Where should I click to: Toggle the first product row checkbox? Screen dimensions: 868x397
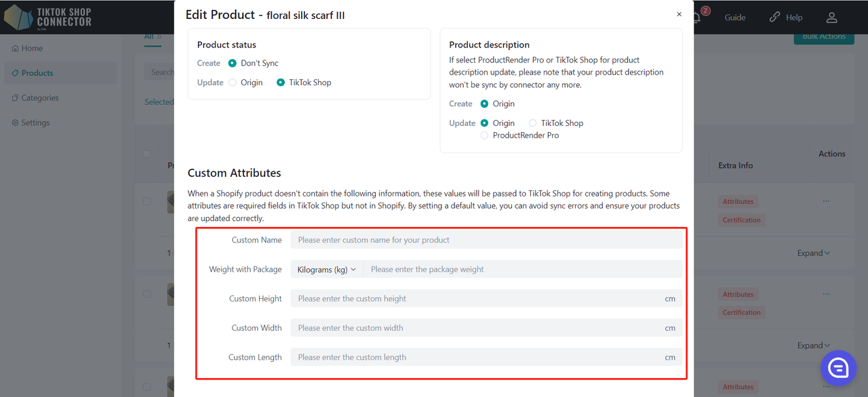[146, 201]
